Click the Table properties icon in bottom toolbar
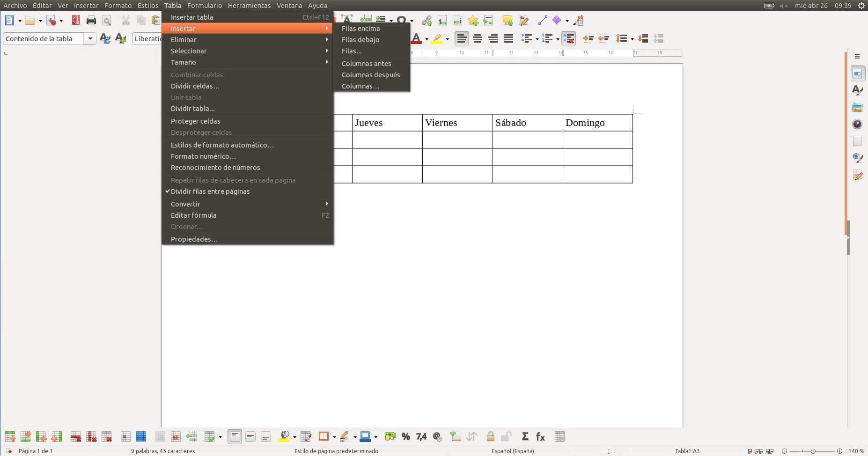The width and height of the screenshot is (868, 456). (559, 437)
